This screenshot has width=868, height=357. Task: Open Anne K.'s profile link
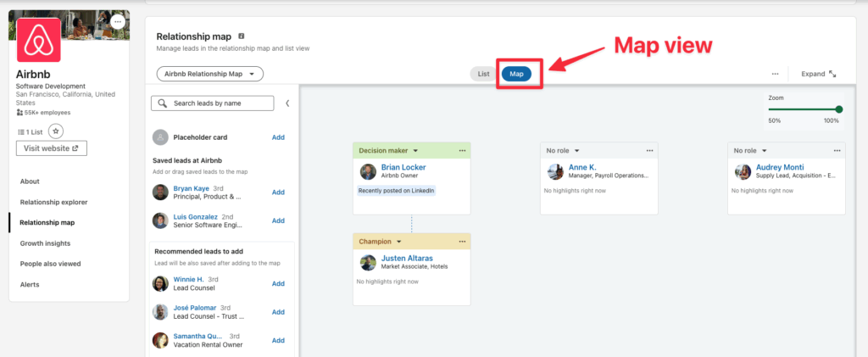pyautogui.click(x=582, y=167)
